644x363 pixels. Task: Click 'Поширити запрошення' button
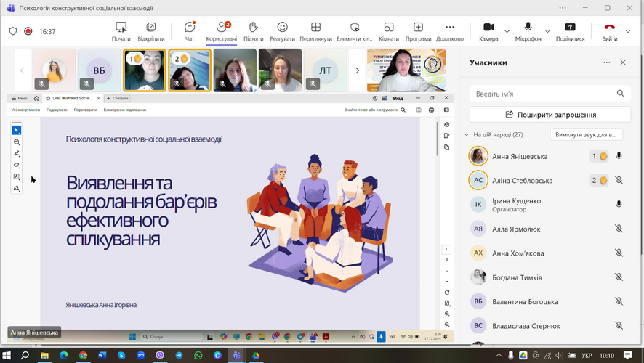tap(550, 115)
